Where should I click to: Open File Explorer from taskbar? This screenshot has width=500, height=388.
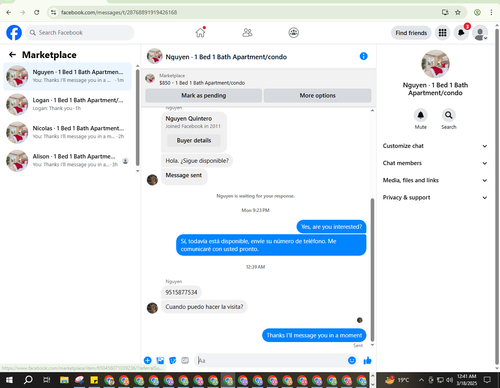click(64, 380)
